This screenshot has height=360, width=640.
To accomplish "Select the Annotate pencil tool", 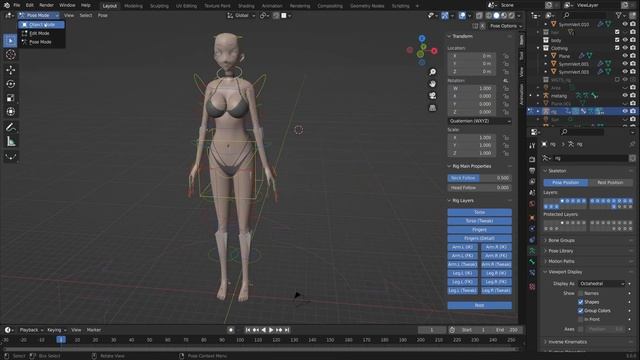I will coord(11,127).
